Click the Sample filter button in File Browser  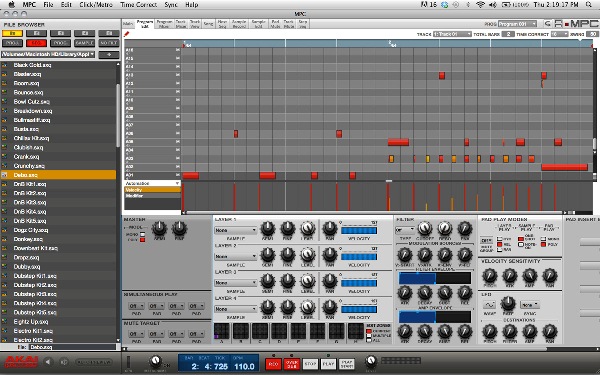click(85, 43)
